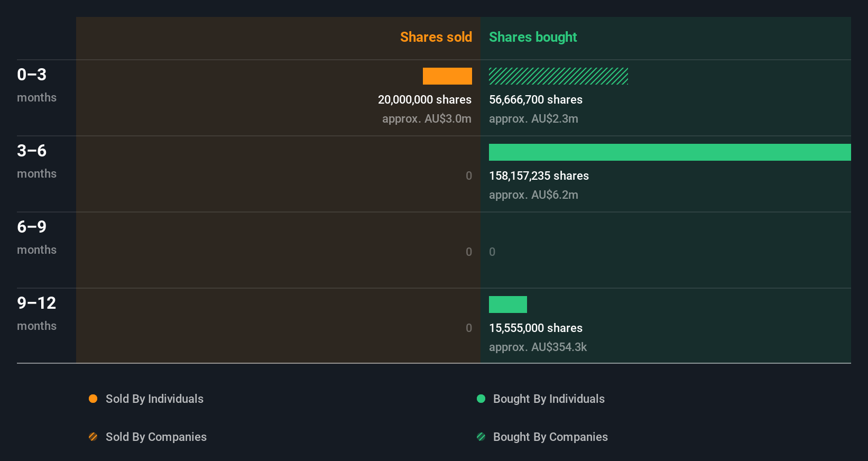
Task: Click the long green 3–6 months bar
Action: click(x=670, y=152)
